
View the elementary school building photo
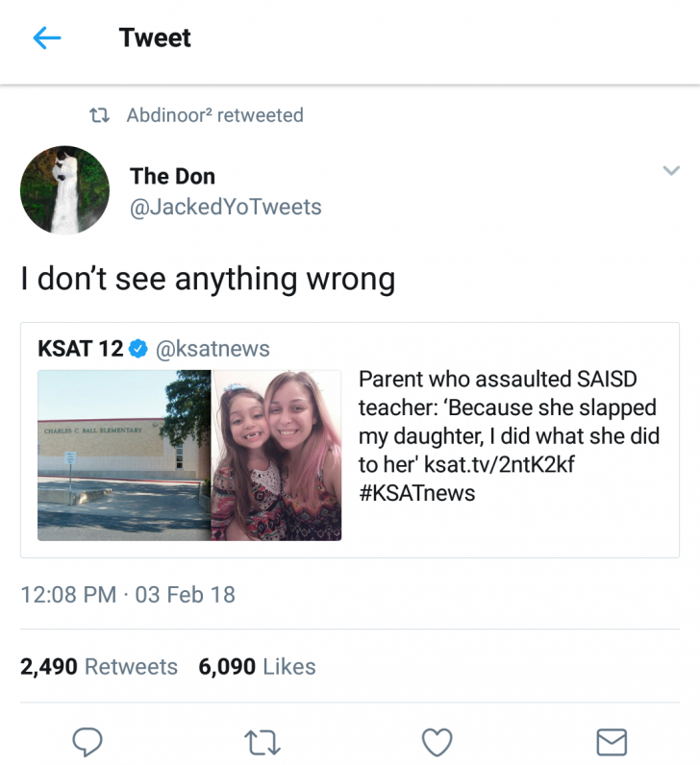(x=124, y=456)
